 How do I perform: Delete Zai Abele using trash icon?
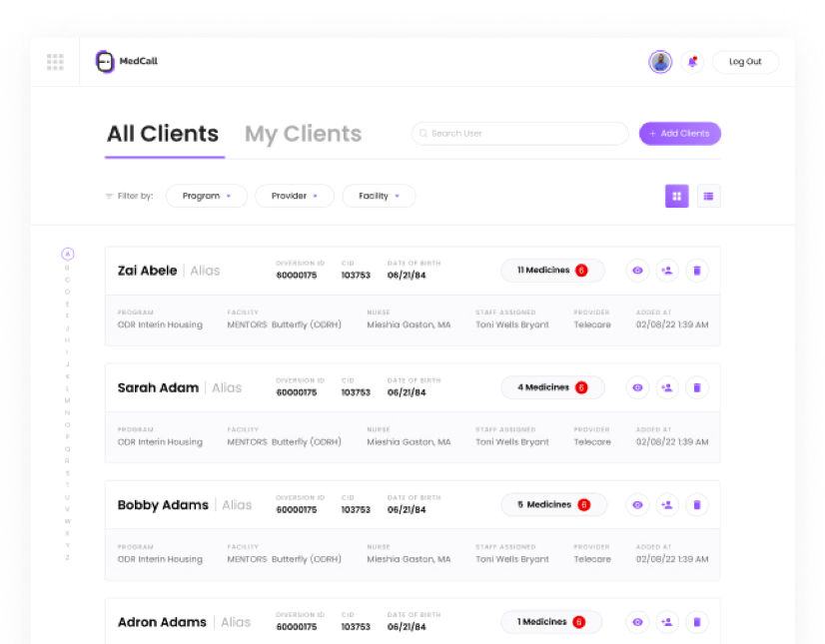tap(697, 271)
